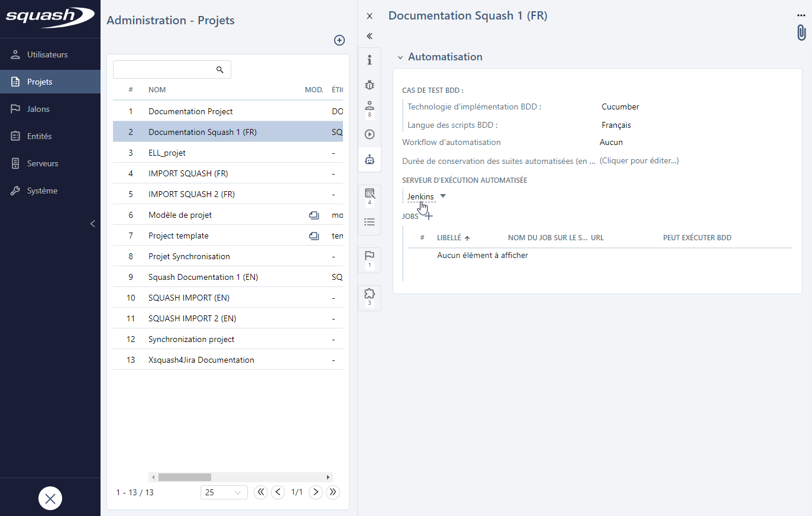Viewport: 812px width, 516px height.
Task: Click the executions play icon in the toolbar
Action: tap(369, 134)
